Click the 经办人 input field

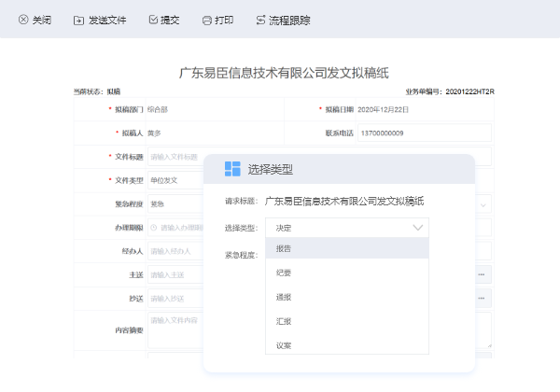pyautogui.click(x=175, y=251)
